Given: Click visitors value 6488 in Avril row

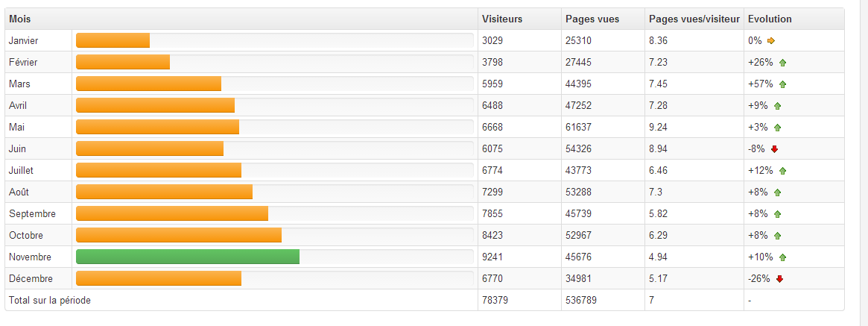Looking at the screenshot, I should pos(492,105).
